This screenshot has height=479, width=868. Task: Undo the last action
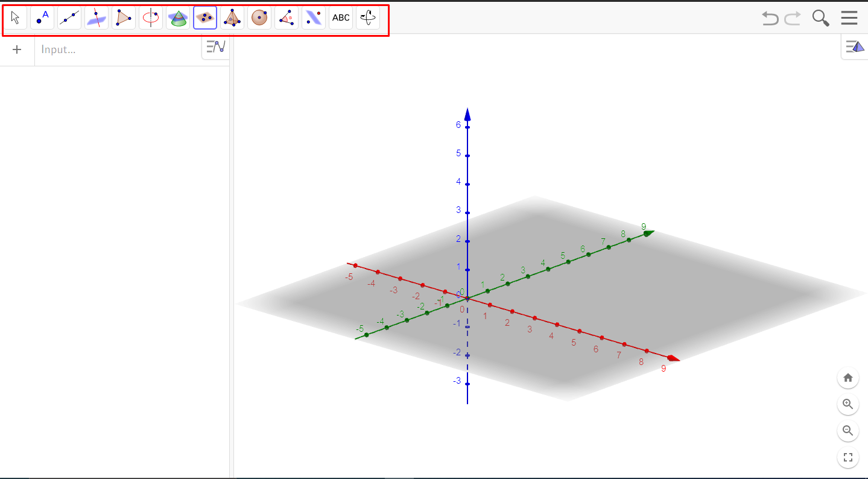pos(770,18)
